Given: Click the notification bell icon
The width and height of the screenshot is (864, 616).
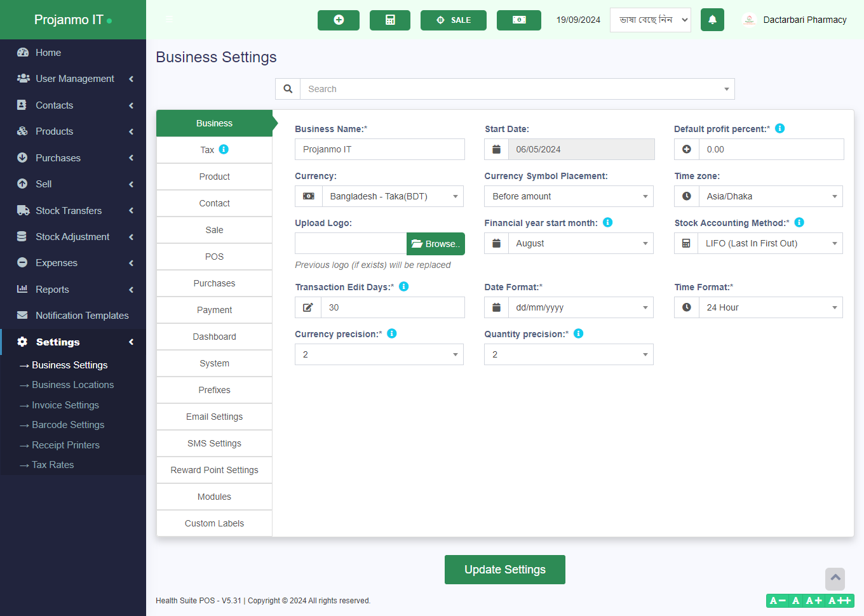Looking at the screenshot, I should pyautogui.click(x=712, y=20).
